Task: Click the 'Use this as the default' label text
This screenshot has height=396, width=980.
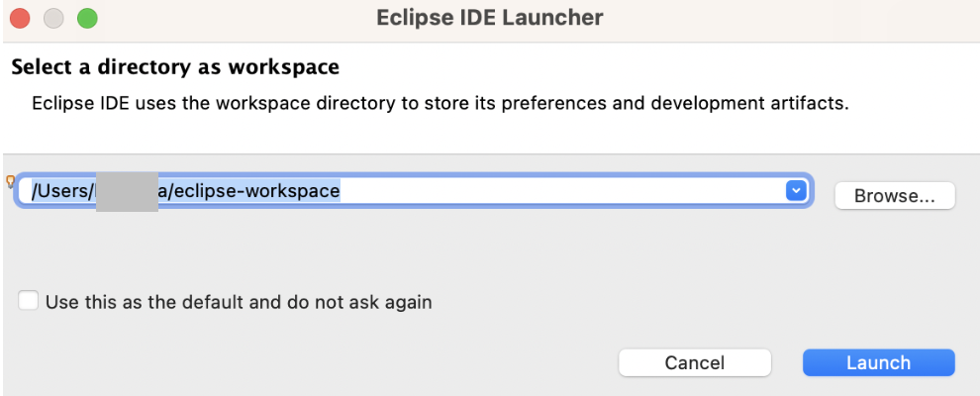Action: pos(239,302)
